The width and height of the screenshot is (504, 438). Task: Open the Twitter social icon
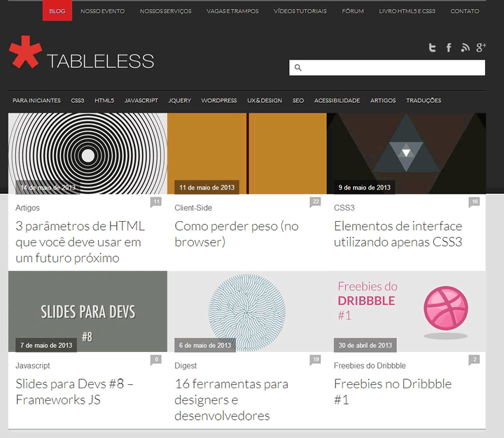pyautogui.click(x=433, y=48)
